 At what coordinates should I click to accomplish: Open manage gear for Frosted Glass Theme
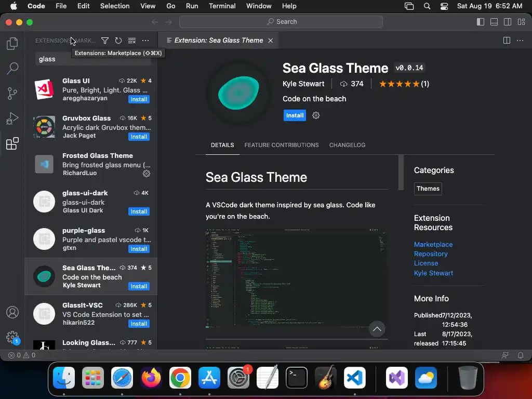pyautogui.click(x=146, y=174)
